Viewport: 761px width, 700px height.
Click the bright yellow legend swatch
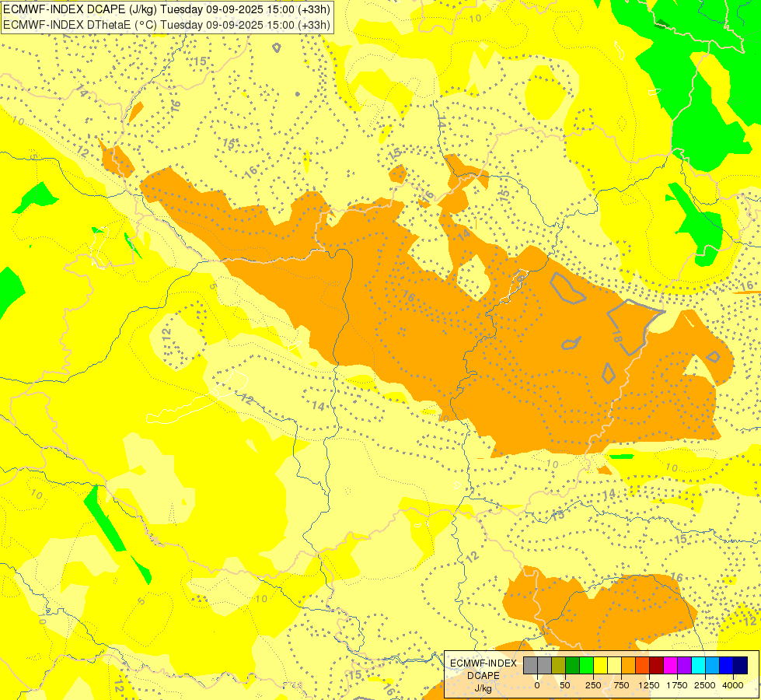(x=600, y=666)
